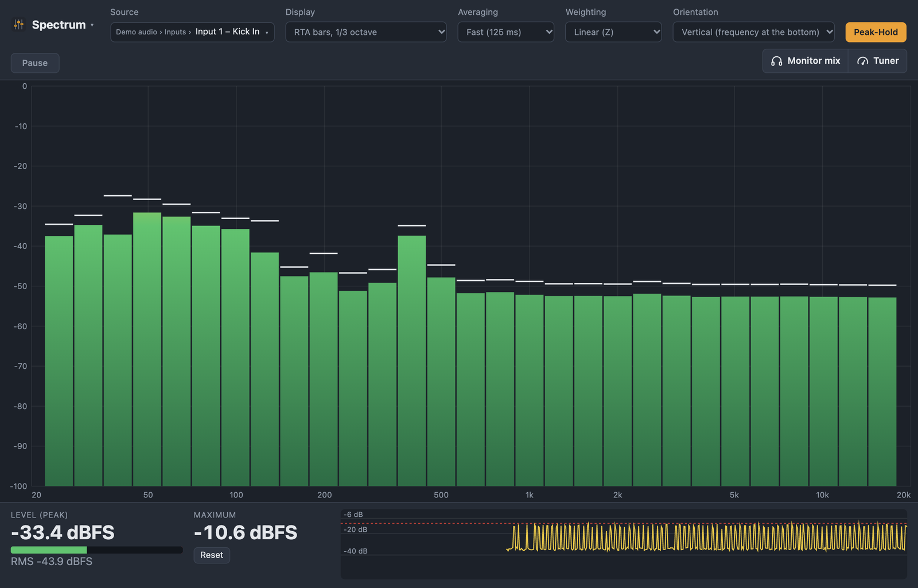Reset the maximum level reading
This screenshot has width=918, height=588.
pyautogui.click(x=212, y=555)
